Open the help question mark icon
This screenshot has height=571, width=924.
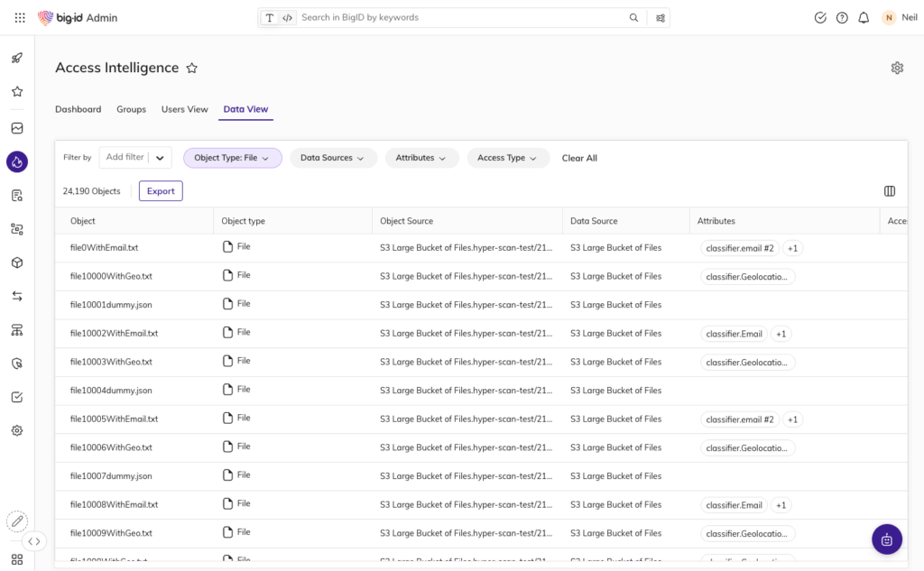pyautogui.click(x=842, y=18)
